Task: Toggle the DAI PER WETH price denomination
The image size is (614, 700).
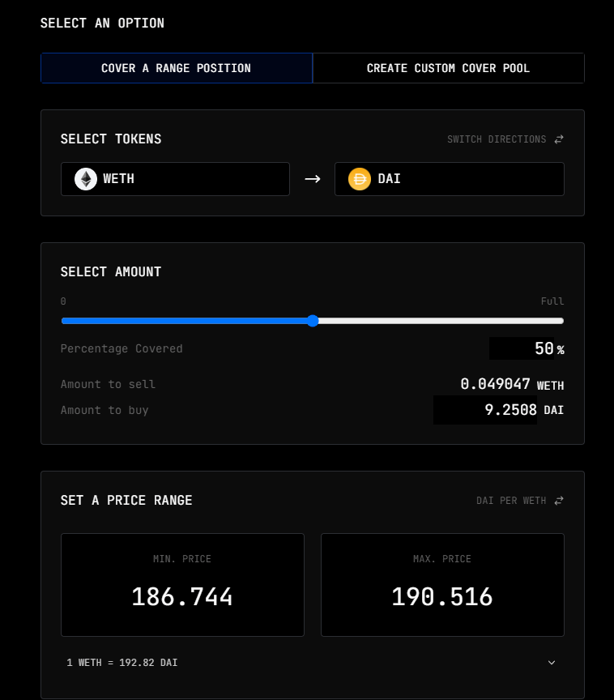Action: coord(511,501)
